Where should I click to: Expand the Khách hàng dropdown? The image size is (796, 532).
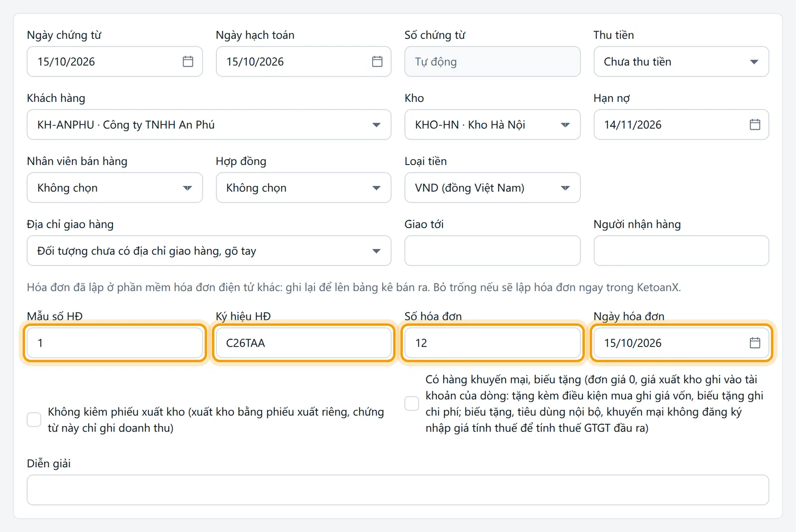pos(209,125)
